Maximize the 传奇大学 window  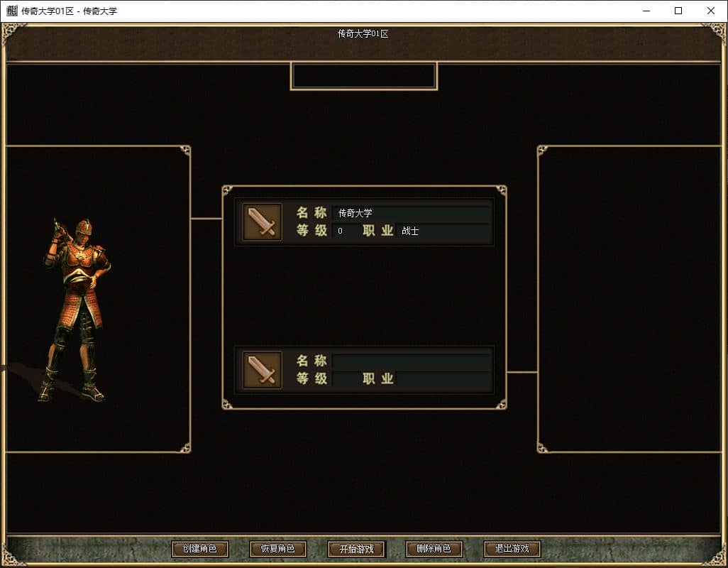coord(678,11)
